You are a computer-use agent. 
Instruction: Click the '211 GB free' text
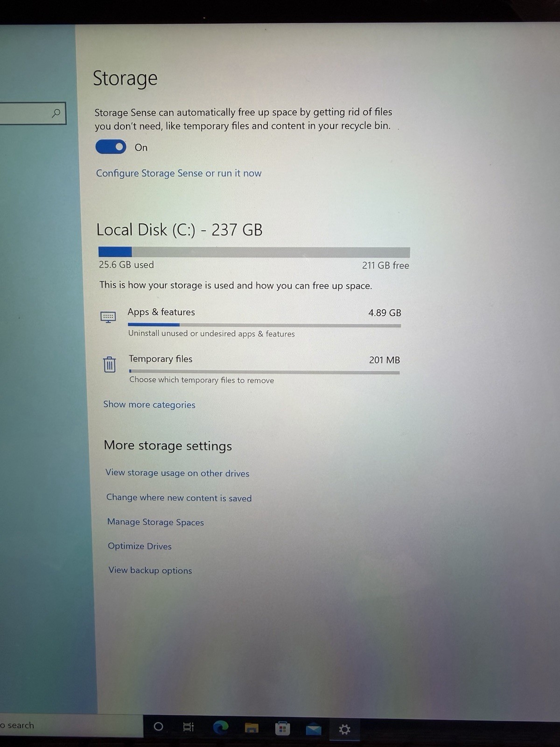click(x=385, y=265)
